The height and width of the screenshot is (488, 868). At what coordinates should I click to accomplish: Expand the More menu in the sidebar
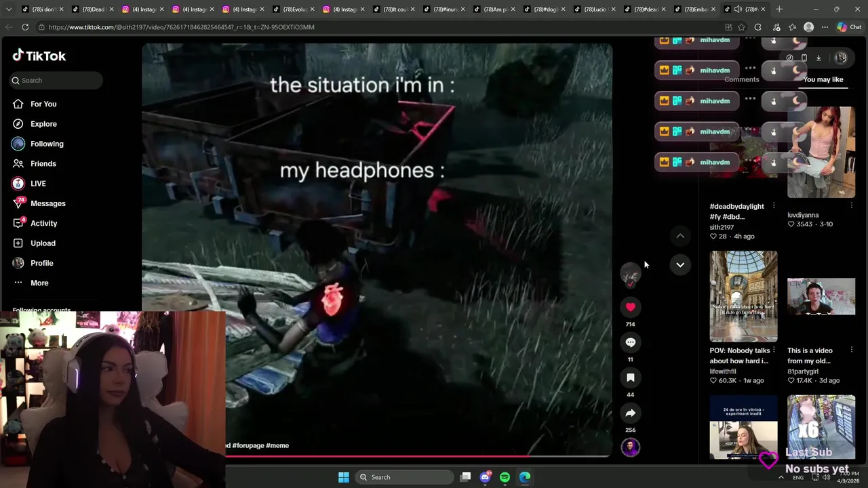[31, 283]
